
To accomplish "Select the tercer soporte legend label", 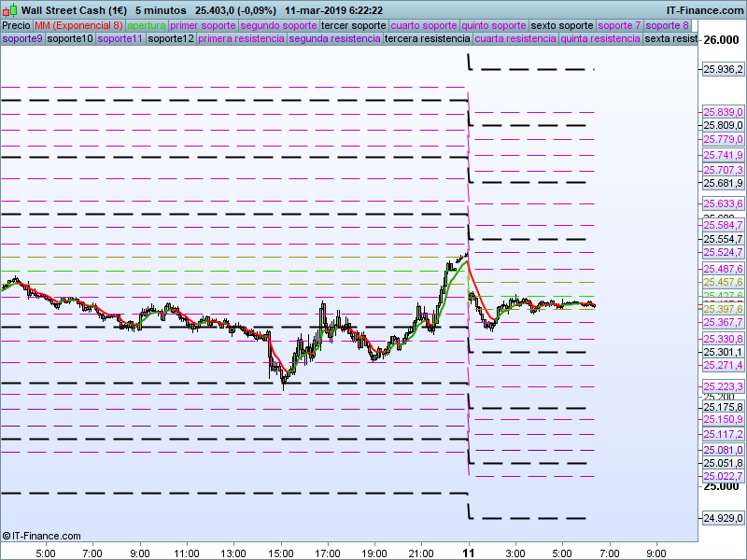I will click(x=354, y=26).
